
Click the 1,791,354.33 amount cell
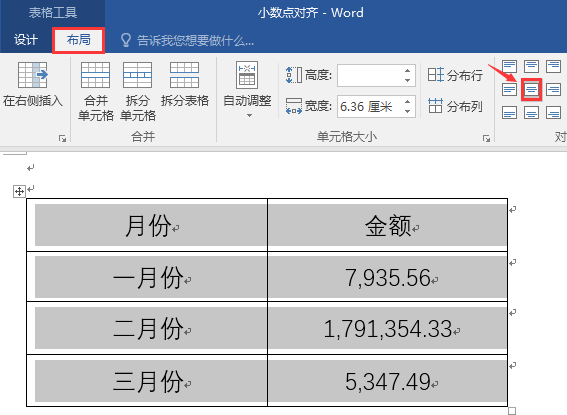point(388,328)
